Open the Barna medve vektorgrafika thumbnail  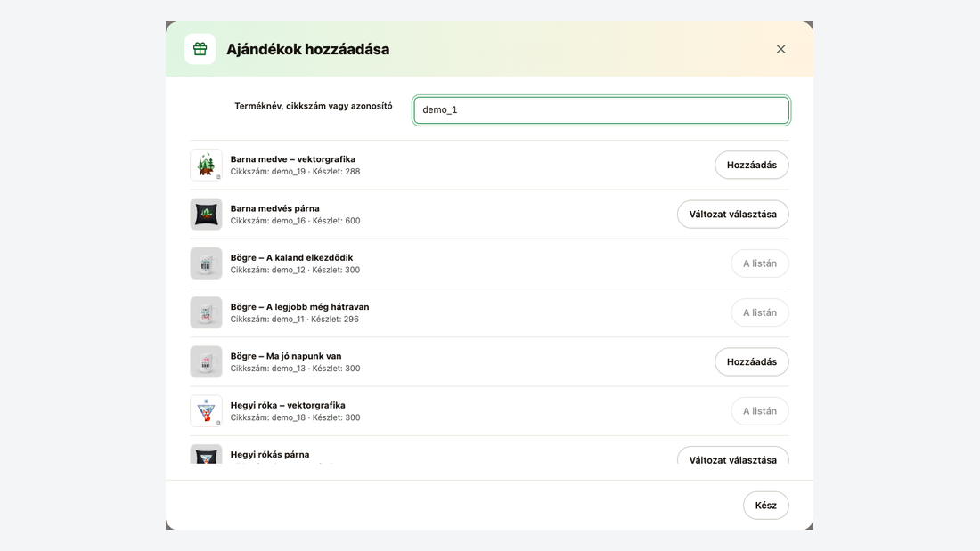[207, 165]
